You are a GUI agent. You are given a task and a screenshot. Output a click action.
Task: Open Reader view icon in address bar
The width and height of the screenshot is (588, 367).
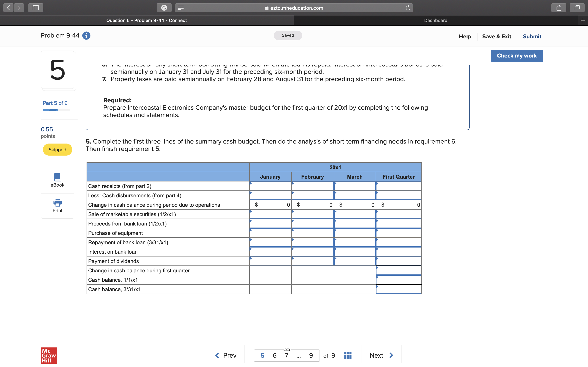(180, 8)
